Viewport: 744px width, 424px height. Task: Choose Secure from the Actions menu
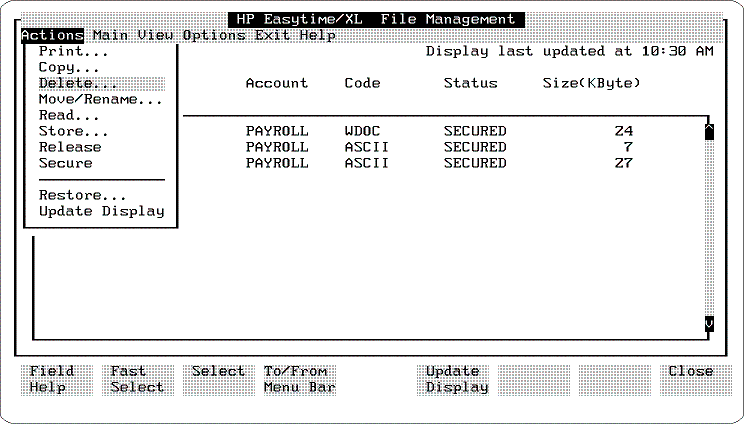(65, 163)
